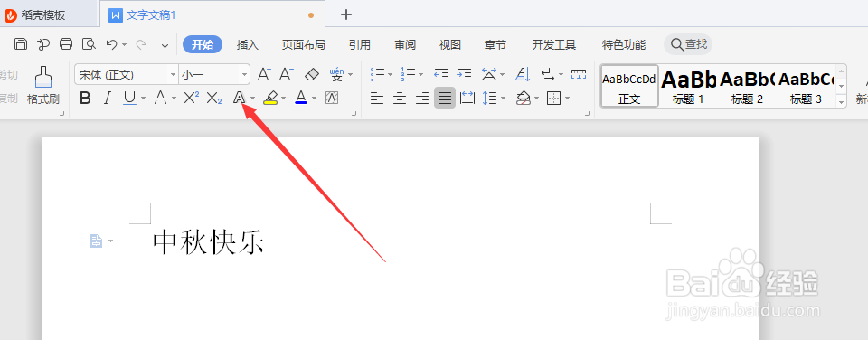The image size is (868, 340).
Task: Apply the 标题 1 style
Action: pyautogui.click(x=688, y=87)
